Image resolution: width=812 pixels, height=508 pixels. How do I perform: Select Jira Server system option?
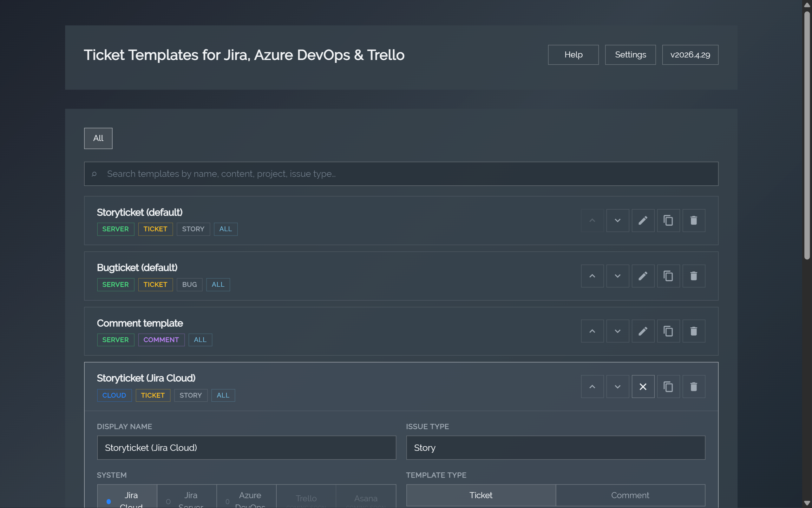(187, 496)
